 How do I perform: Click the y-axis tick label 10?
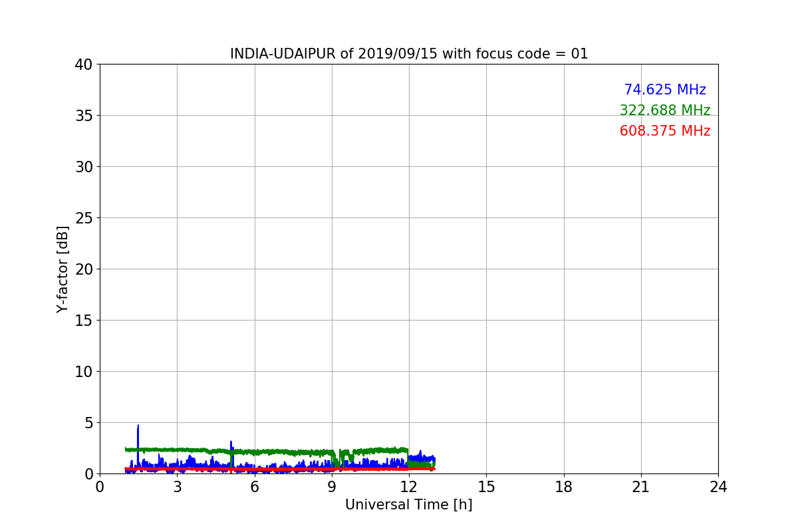pos(83,372)
